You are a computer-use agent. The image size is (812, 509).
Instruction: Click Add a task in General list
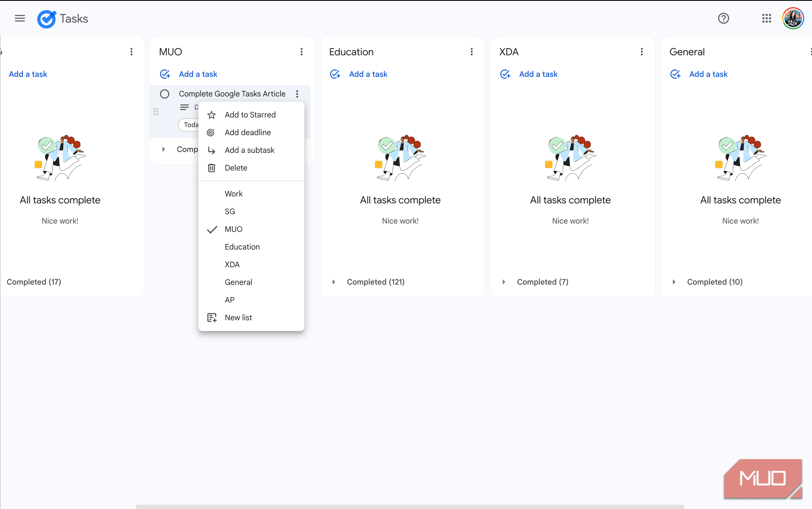[708, 74]
